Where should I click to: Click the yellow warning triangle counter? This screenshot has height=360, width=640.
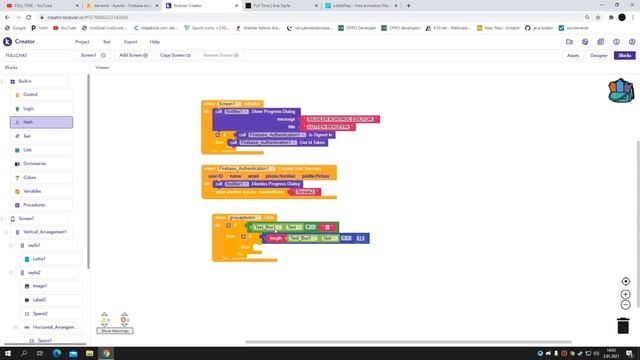pos(104,320)
